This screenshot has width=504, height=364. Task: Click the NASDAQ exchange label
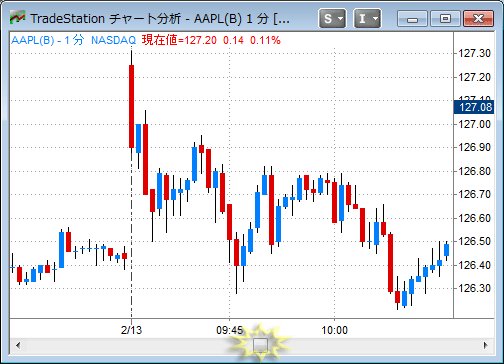point(113,40)
